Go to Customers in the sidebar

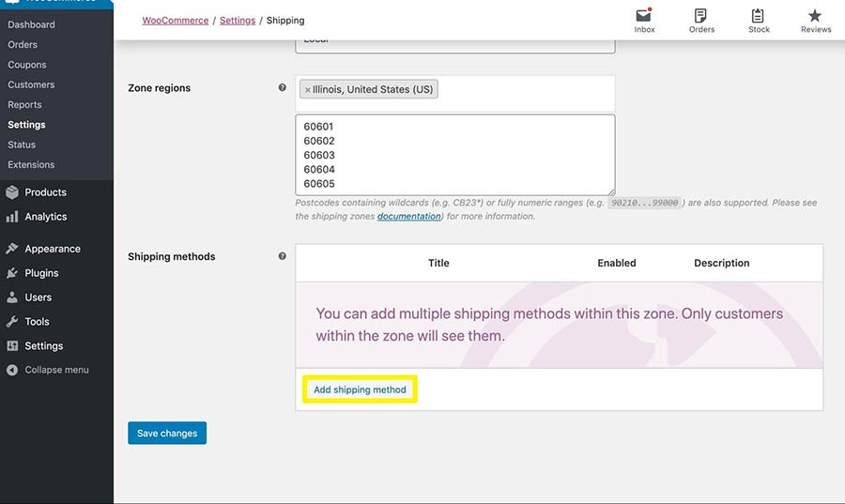click(31, 84)
